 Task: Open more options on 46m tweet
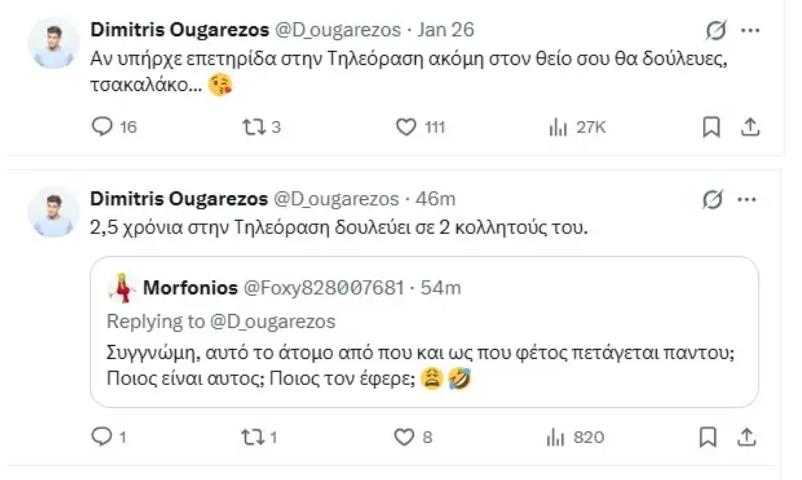click(x=748, y=199)
